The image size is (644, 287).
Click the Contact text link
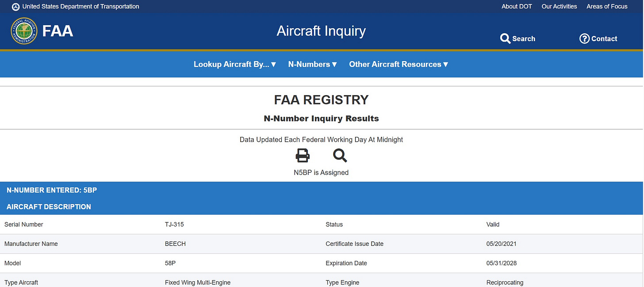[604, 39]
